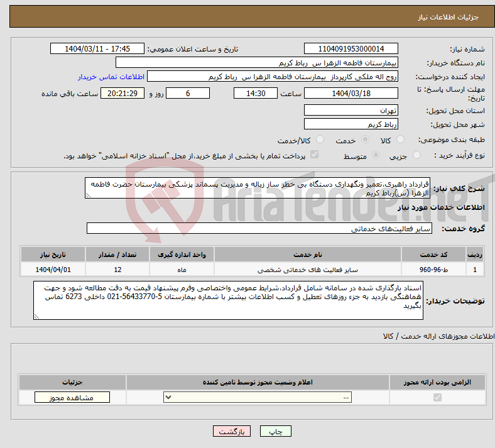
Task: Click the تاریخ نیاز column header
Action: (53, 254)
